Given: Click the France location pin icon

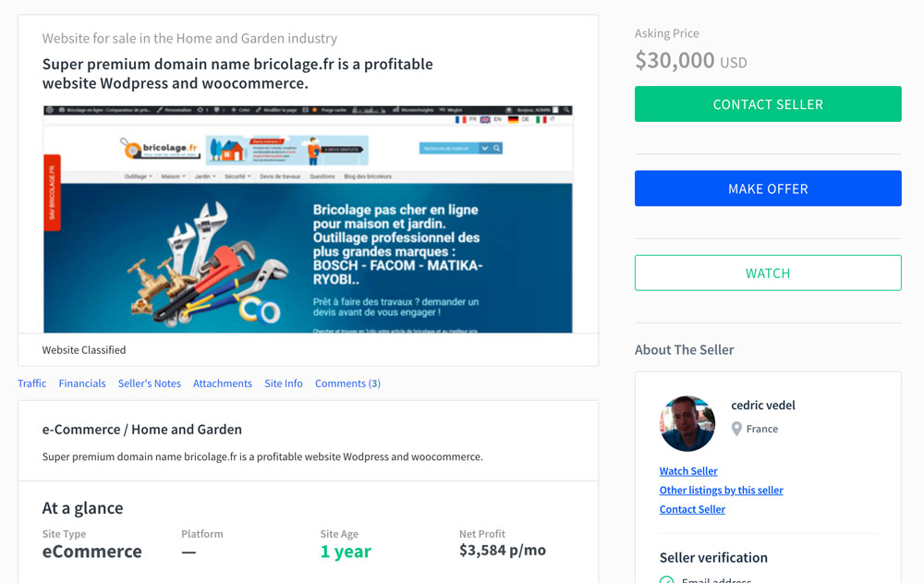Looking at the screenshot, I should (736, 429).
